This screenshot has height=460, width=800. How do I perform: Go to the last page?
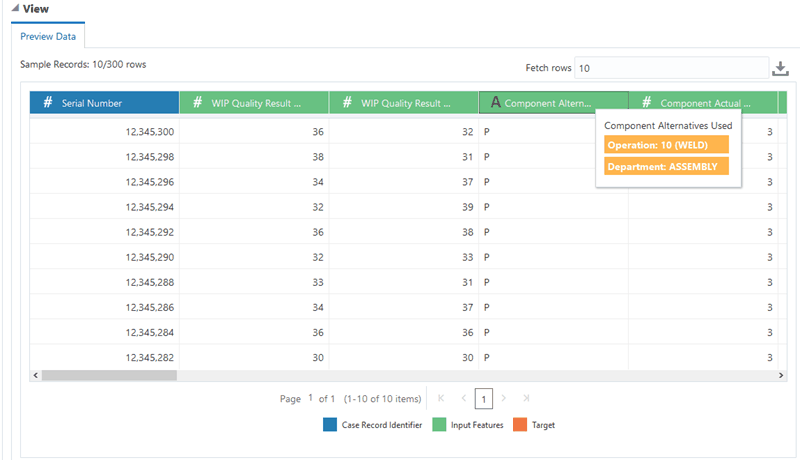[526, 398]
